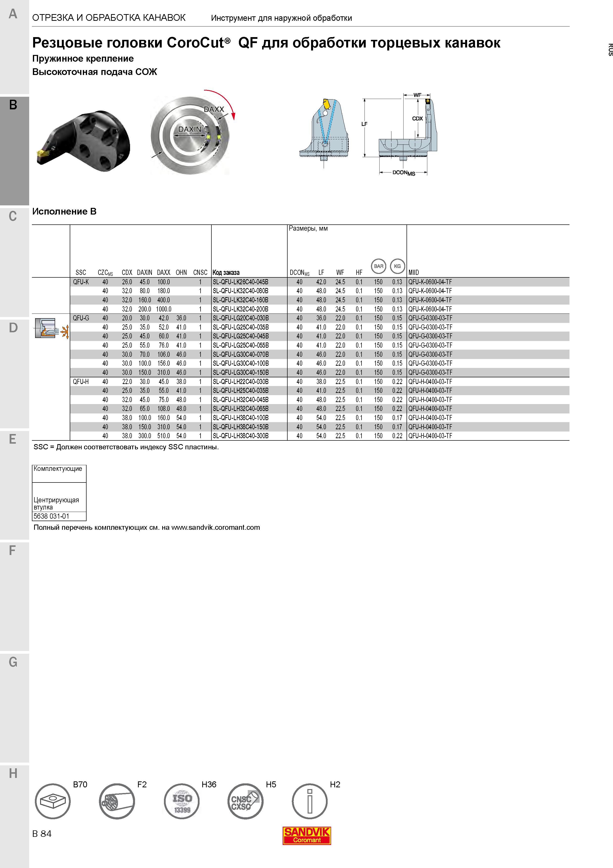Click the SSC column header

click(x=81, y=273)
